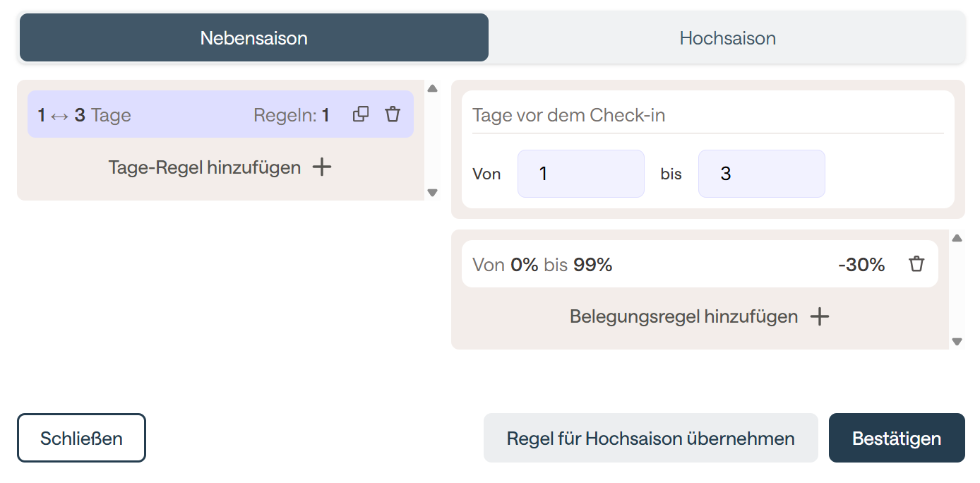This screenshot has width=980, height=483.
Task: Click plus icon beside Belegungsregel hinzufügen
Action: [x=819, y=316]
